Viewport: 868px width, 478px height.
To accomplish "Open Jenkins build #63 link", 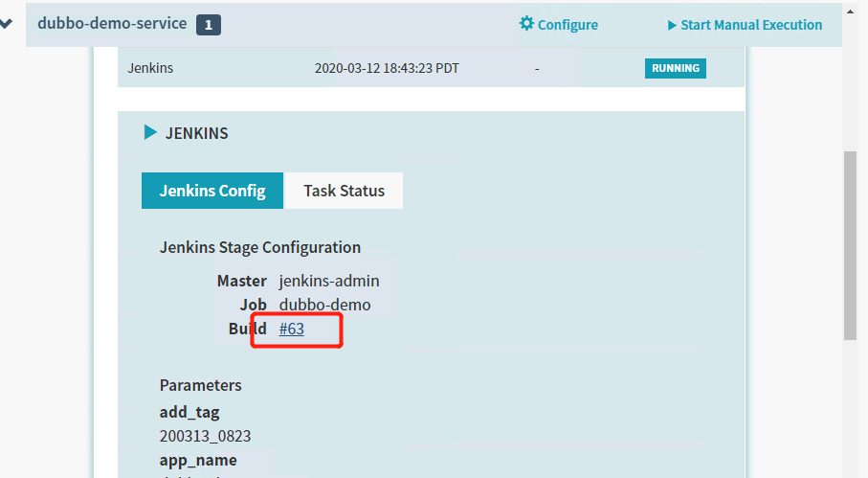I will pos(292,329).
